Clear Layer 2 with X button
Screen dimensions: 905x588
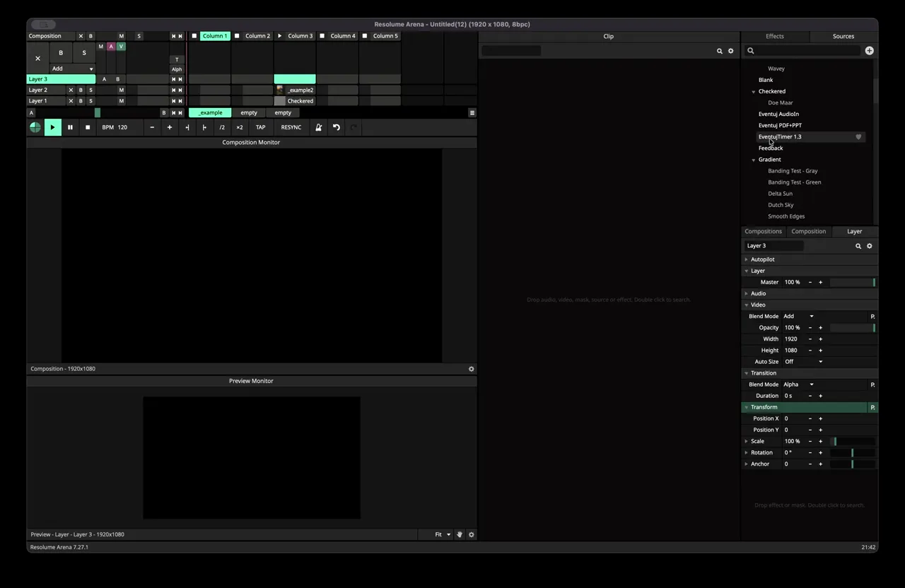pos(71,90)
